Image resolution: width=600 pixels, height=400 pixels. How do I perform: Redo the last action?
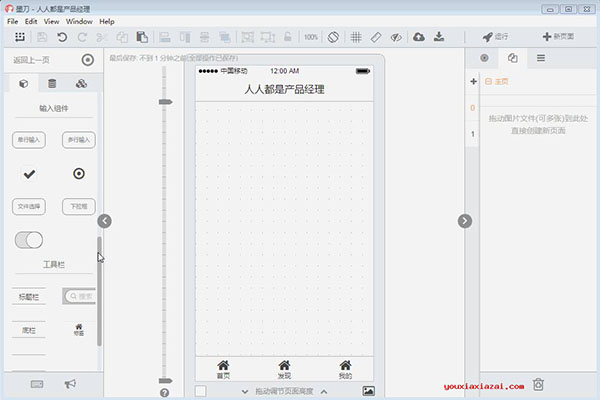click(82, 37)
